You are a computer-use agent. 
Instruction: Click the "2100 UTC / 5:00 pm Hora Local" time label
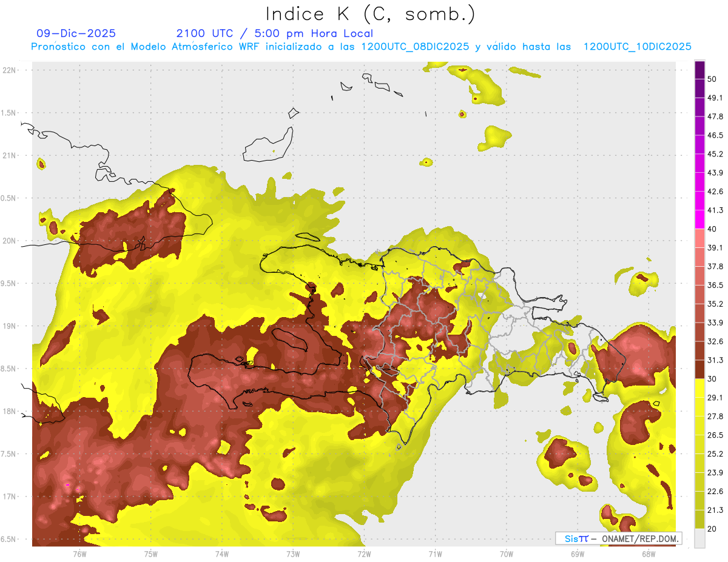(x=274, y=33)
